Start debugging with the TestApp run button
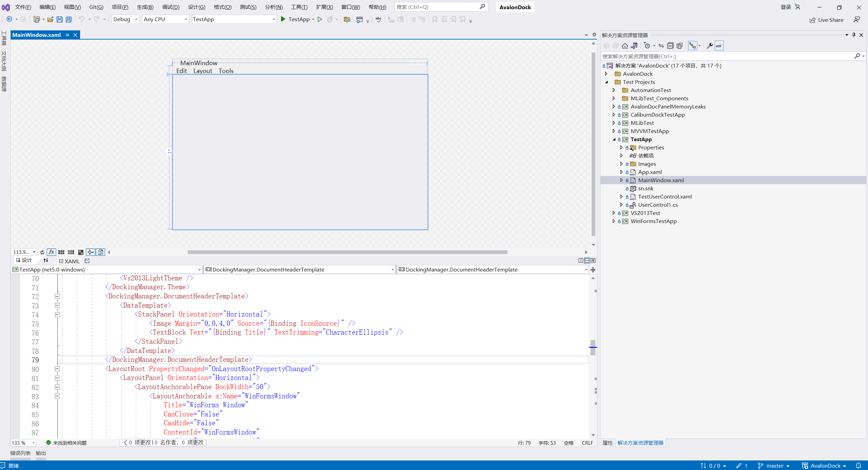868x470 pixels. pos(295,19)
